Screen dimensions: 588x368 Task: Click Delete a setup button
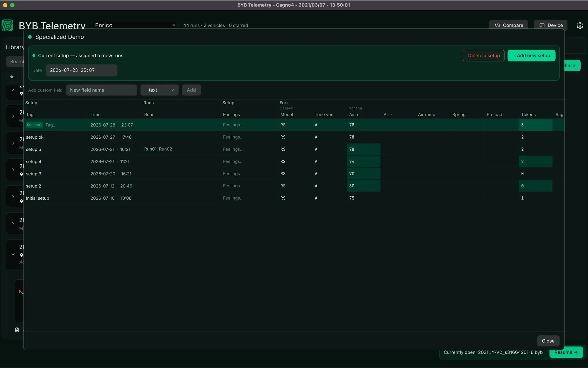484,56
